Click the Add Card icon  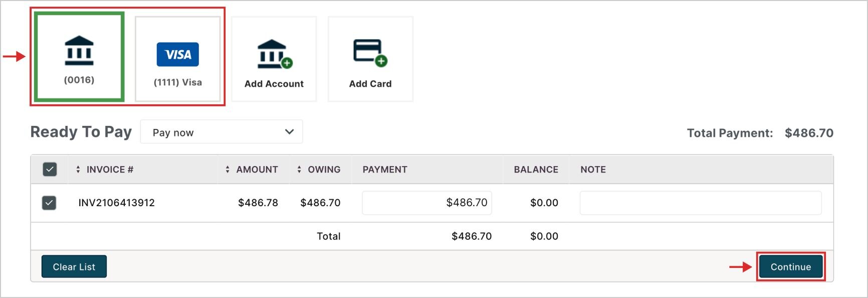[370, 52]
